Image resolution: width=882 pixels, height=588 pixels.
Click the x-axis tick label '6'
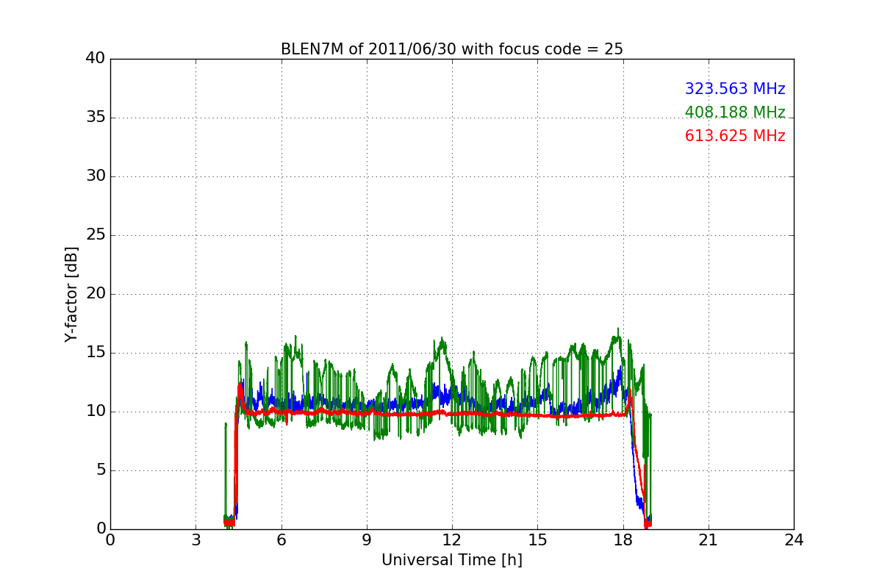(x=282, y=540)
